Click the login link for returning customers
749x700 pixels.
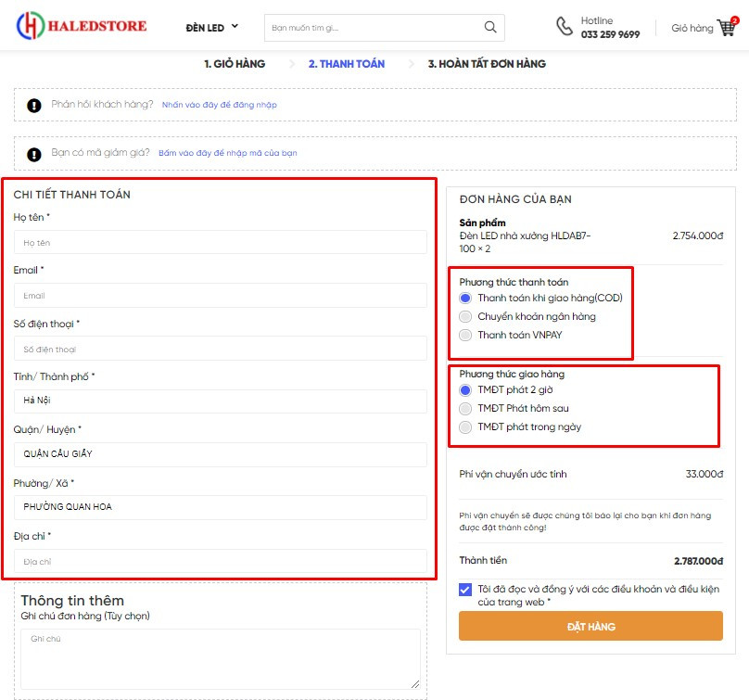219,105
